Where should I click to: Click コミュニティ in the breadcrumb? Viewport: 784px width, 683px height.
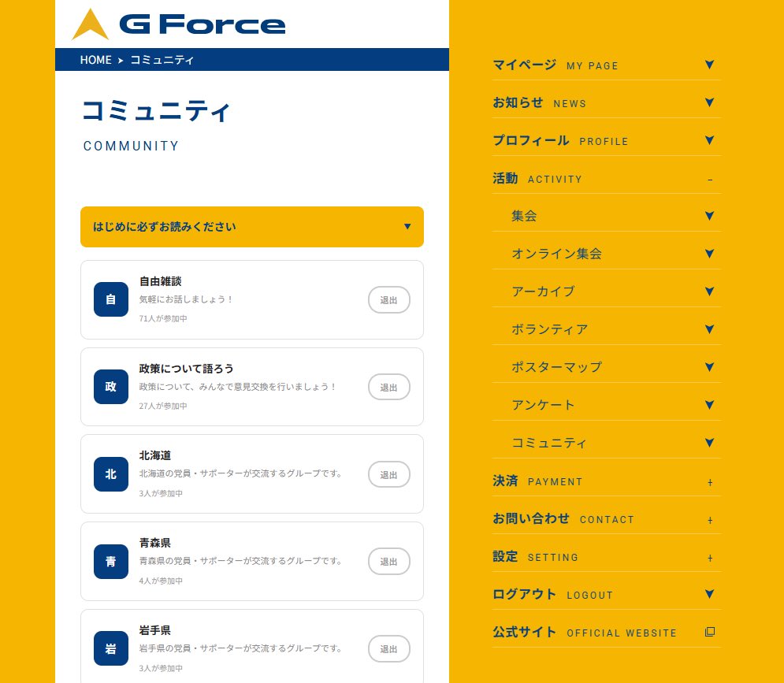point(162,60)
